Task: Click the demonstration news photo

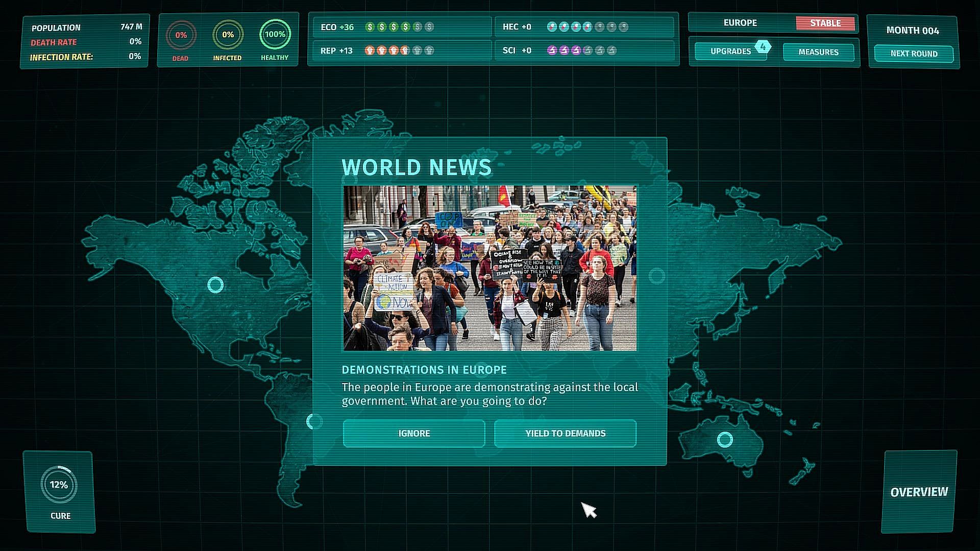Action: [489, 268]
